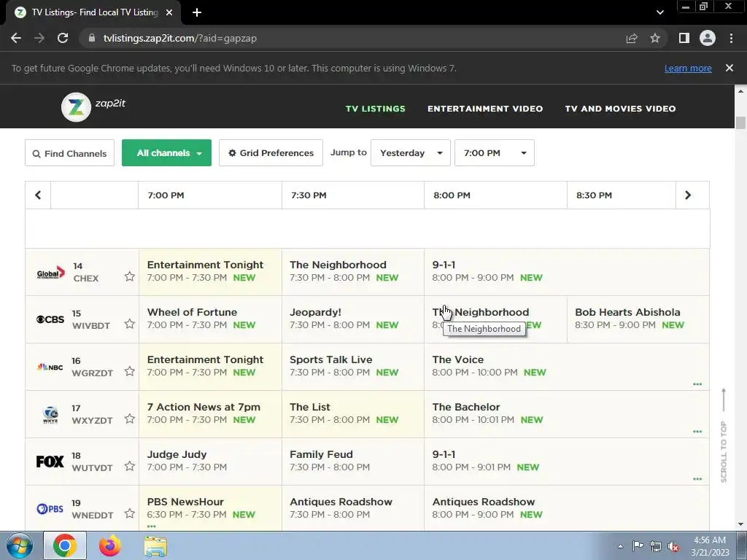747x560 pixels.
Task: Open the 7:00 PM time dropdown
Action: [495, 153]
